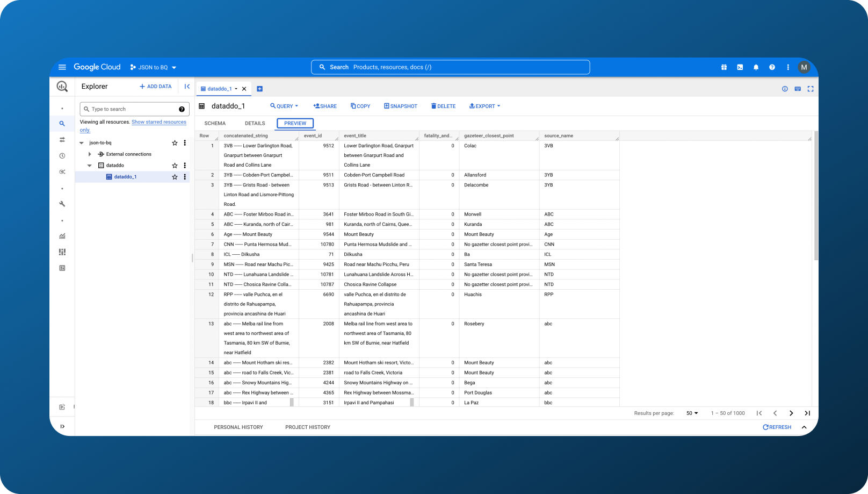Type in the resource search field

[129, 109]
